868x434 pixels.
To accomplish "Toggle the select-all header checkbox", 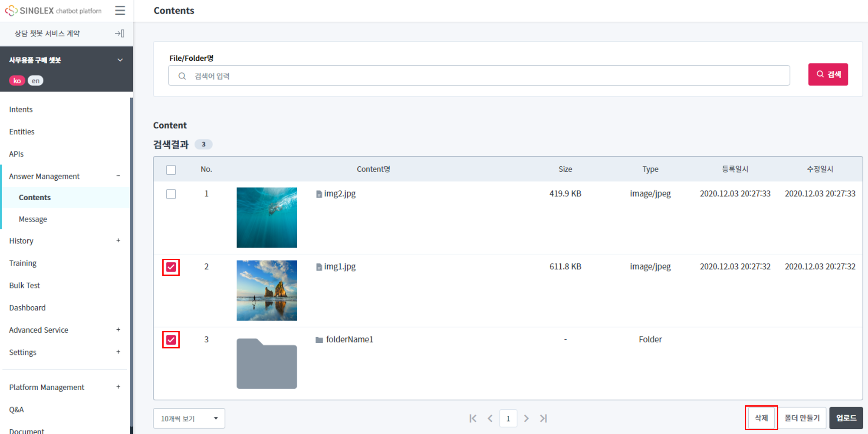I will point(171,170).
